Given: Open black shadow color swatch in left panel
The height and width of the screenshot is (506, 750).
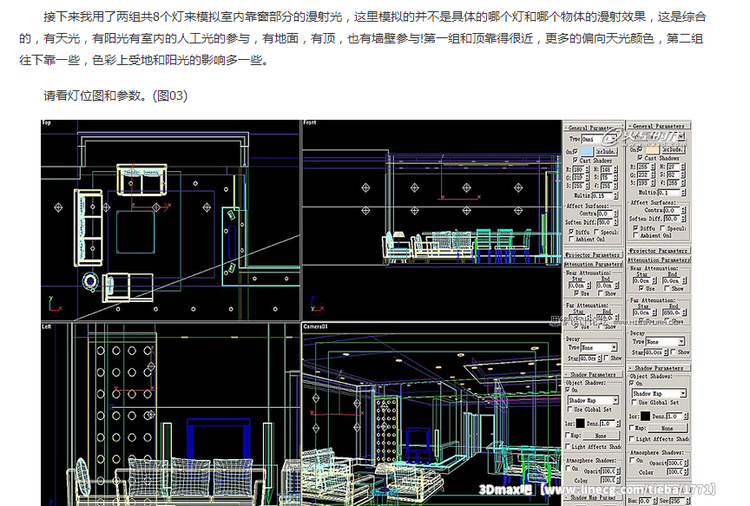Looking at the screenshot, I should coord(580,423).
